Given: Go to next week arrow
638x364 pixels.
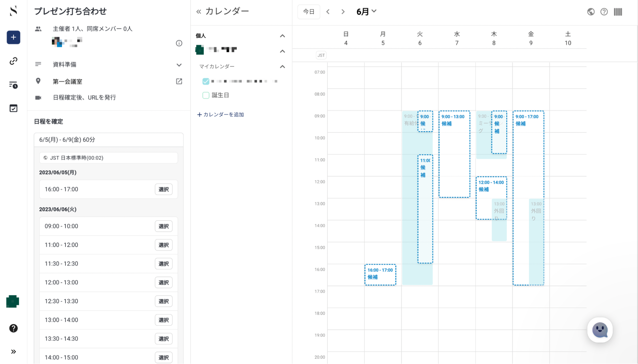Looking at the screenshot, I should point(343,12).
